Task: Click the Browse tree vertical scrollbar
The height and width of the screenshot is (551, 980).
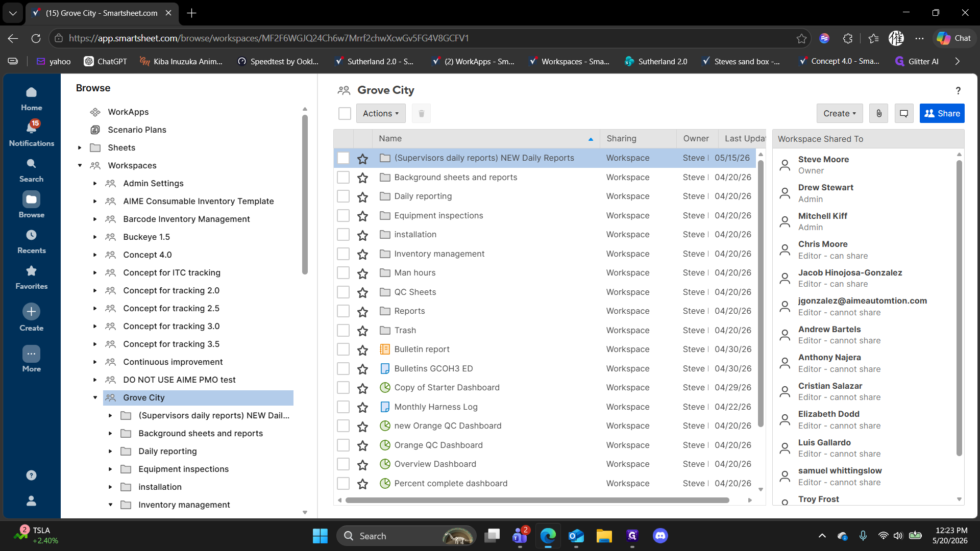Action: tap(305, 194)
